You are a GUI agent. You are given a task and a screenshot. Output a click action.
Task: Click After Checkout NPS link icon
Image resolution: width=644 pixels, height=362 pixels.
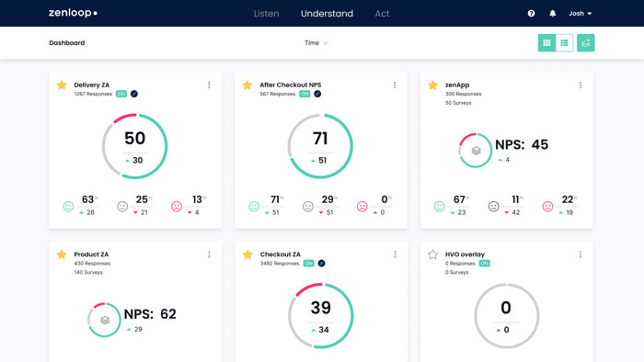click(317, 94)
